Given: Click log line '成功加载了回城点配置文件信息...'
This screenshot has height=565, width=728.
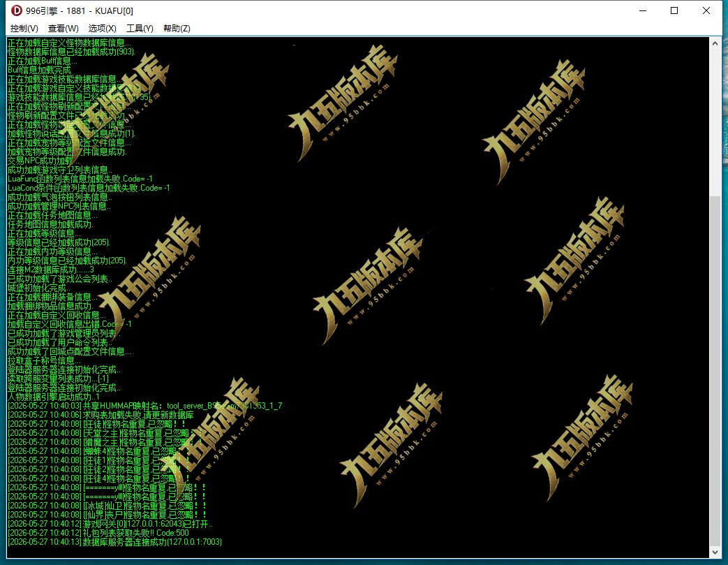Looking at the screenshot, I should click(x=69, y=351).
